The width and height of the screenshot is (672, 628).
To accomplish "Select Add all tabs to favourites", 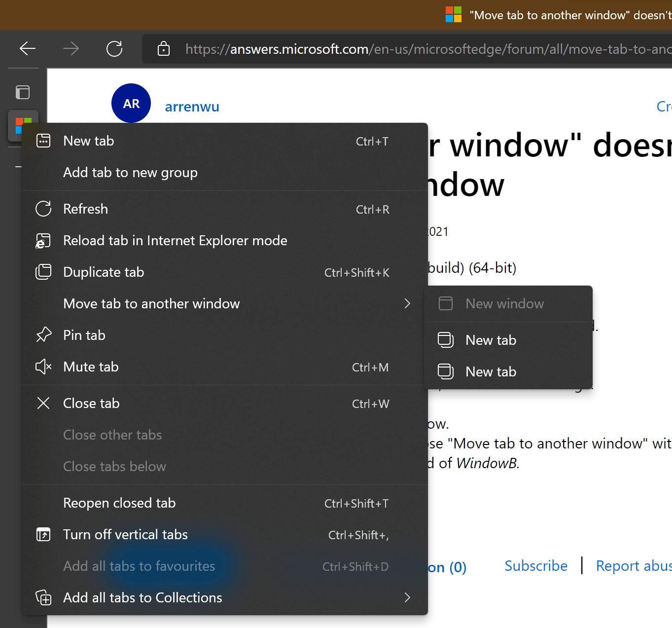I will click(x=225, y=566).
